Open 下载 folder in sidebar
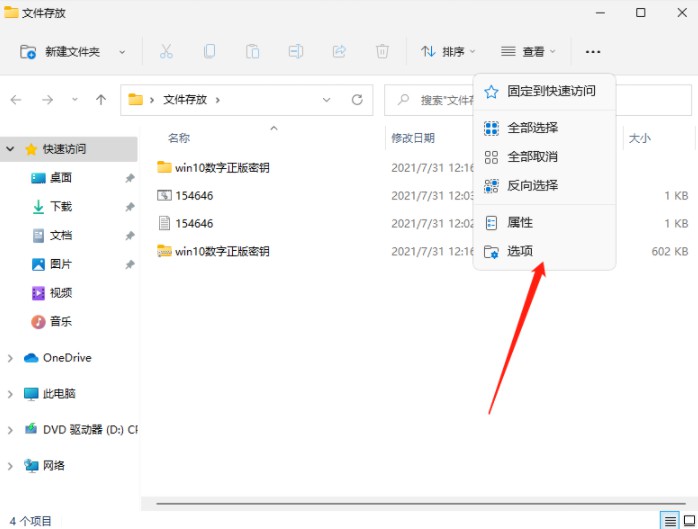Viewport: 698px width, 529px height. (60, 207)
